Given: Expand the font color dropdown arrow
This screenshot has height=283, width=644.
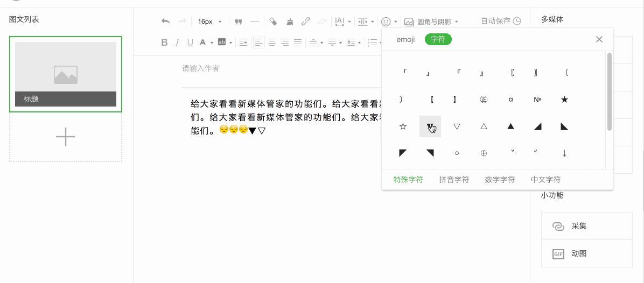Looking at the screenshot, I should coord(212,43).
